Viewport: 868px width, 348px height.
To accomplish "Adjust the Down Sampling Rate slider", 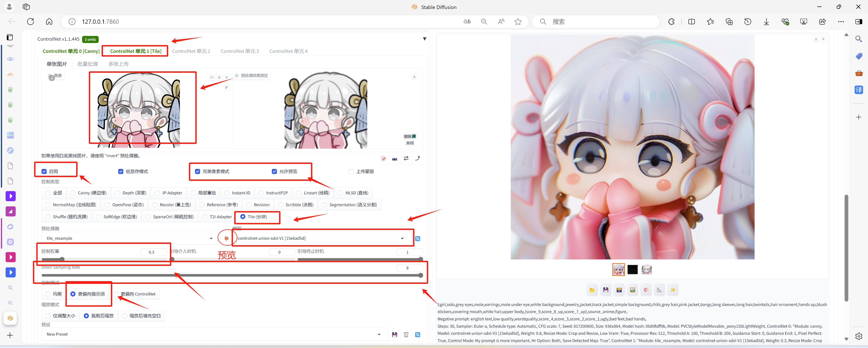I will (232, 275).
